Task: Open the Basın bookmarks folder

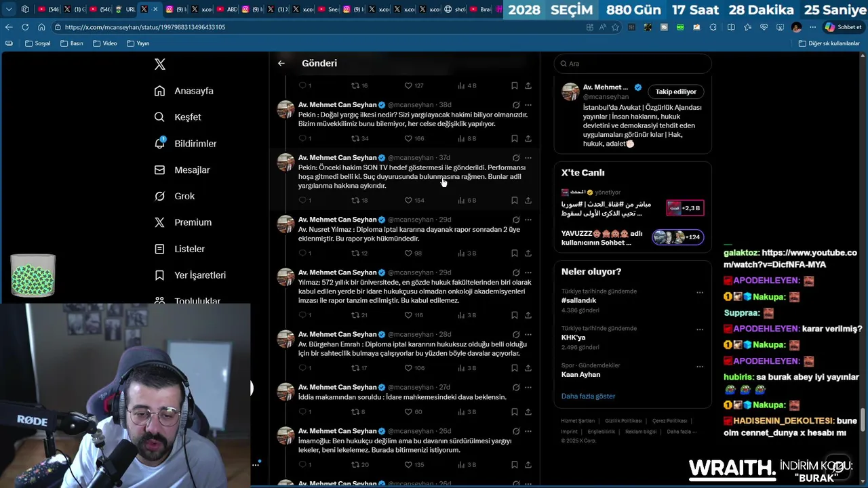Action: point(72,43)
